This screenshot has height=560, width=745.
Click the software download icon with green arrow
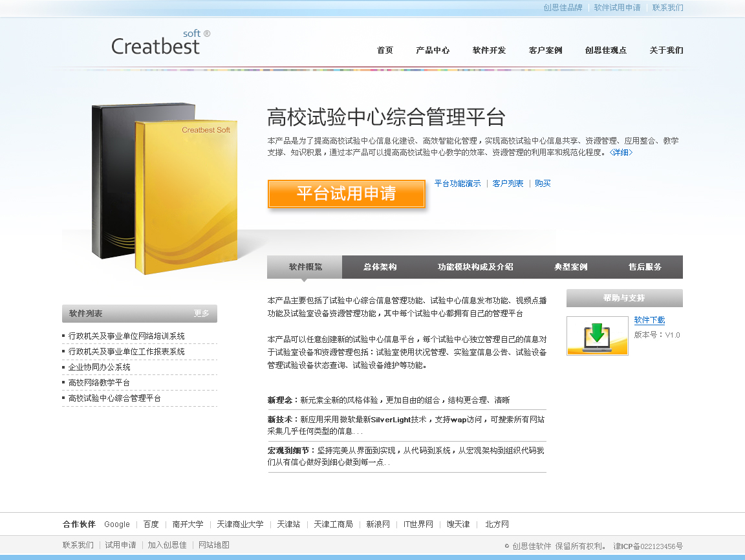tap(597, 336)
